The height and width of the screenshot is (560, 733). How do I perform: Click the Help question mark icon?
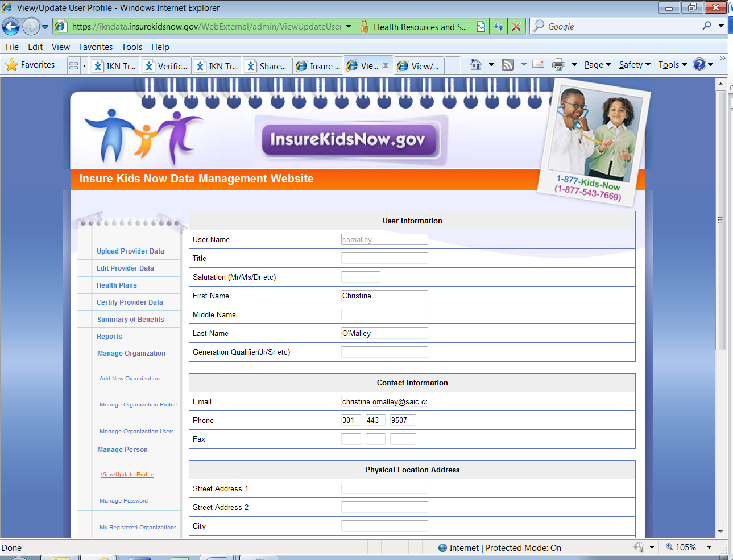coord(699,65)
